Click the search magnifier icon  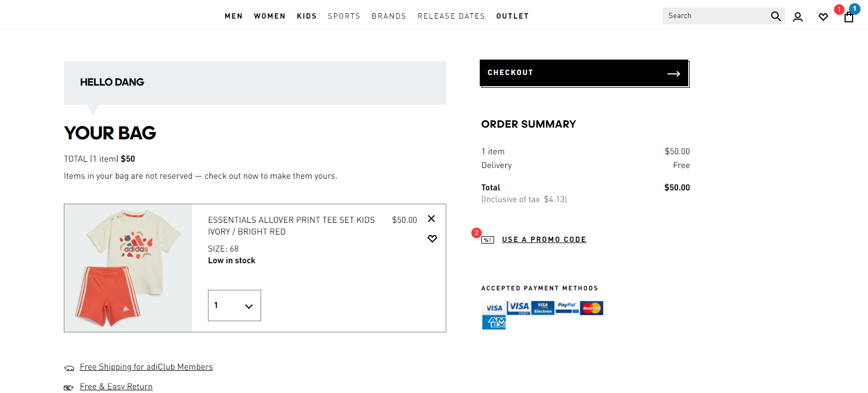point(775,16)
